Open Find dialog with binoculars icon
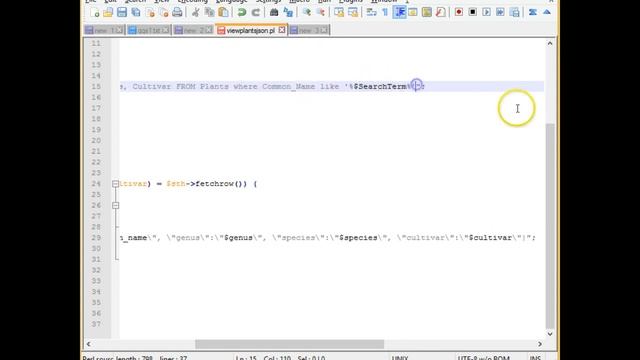The width and height of the screenshot is (640, 360). [x=274, y=12]
